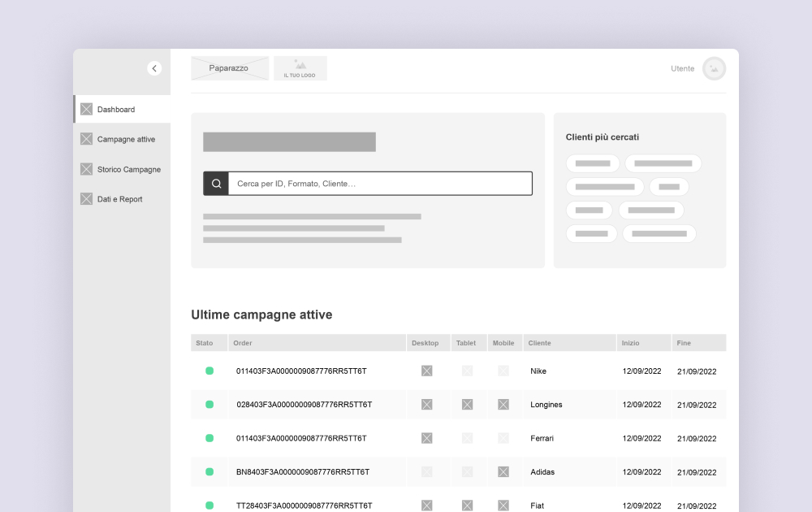
Task: Toggle the Desktop box for the Nike row
Action: click(426, 371)
